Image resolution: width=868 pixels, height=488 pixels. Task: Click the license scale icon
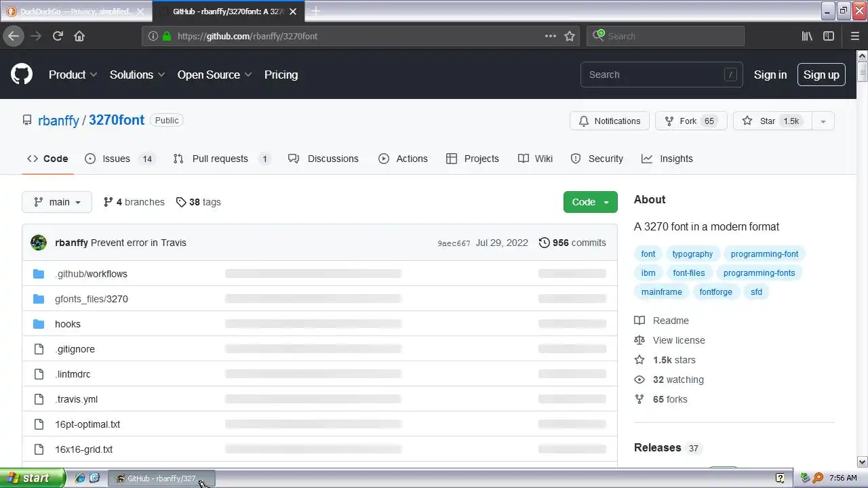pyautogui.click(x=639, y=340)
